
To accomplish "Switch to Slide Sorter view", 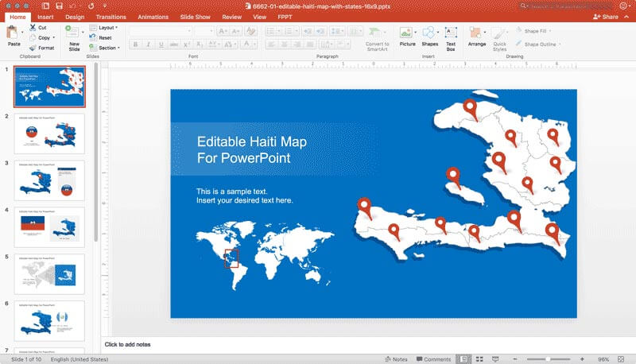I will pyautogui.click(x=479, y=359).
